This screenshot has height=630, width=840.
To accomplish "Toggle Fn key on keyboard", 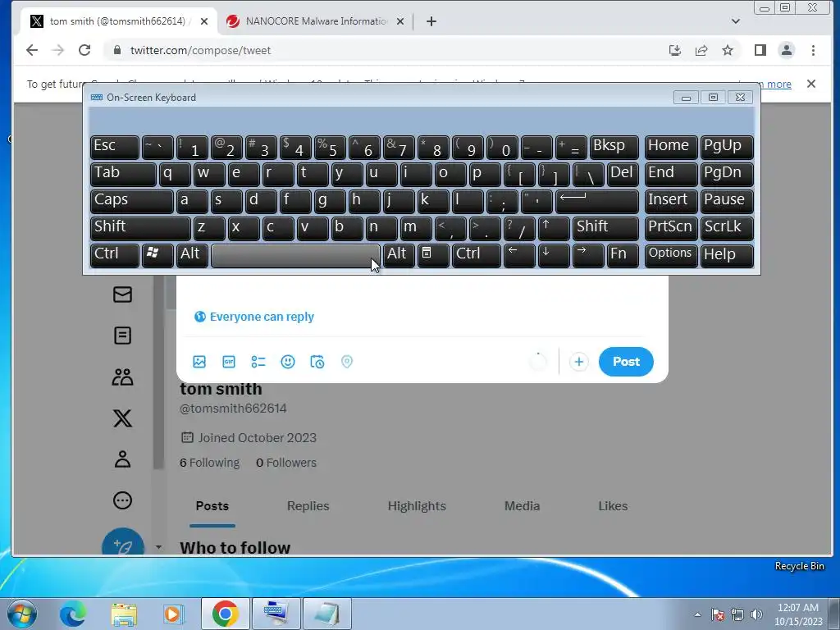I will 623,255.
